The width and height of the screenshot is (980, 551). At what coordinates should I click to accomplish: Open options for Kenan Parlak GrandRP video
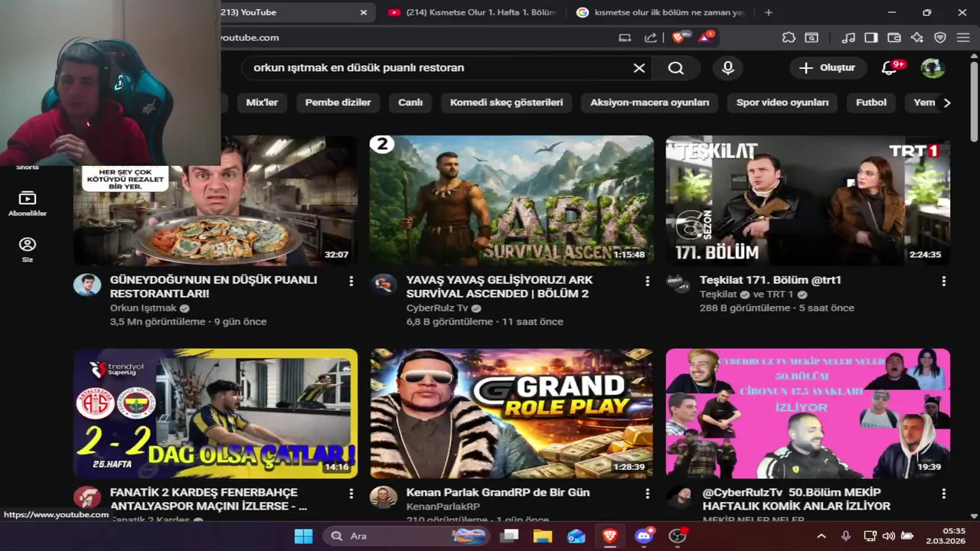click(x=648, y=494)
